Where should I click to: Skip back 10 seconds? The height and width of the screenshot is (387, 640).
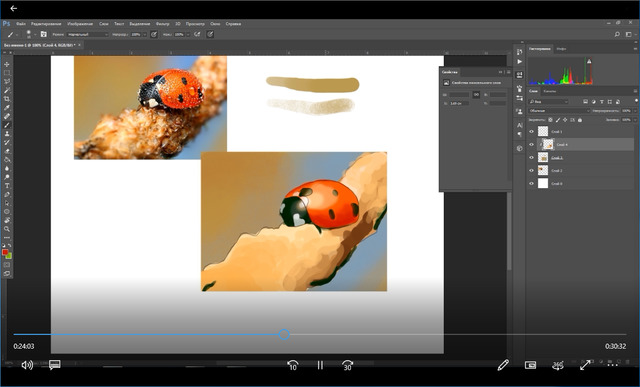(x=293, y=365)
